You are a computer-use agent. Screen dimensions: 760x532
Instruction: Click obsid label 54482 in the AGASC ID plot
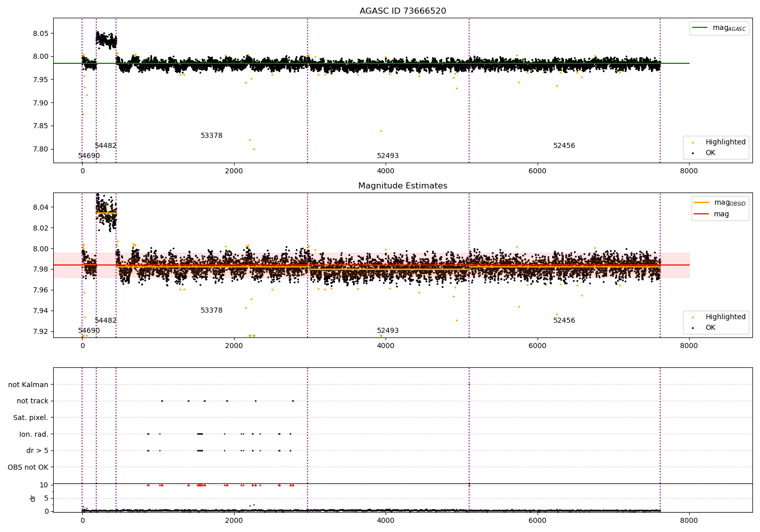click(105, 146)
